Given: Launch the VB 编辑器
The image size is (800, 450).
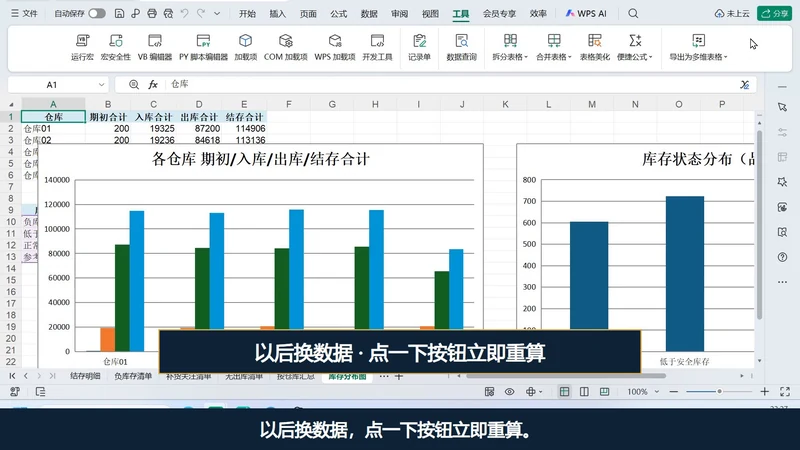Looking at the screenshot, I should (155, 47).
